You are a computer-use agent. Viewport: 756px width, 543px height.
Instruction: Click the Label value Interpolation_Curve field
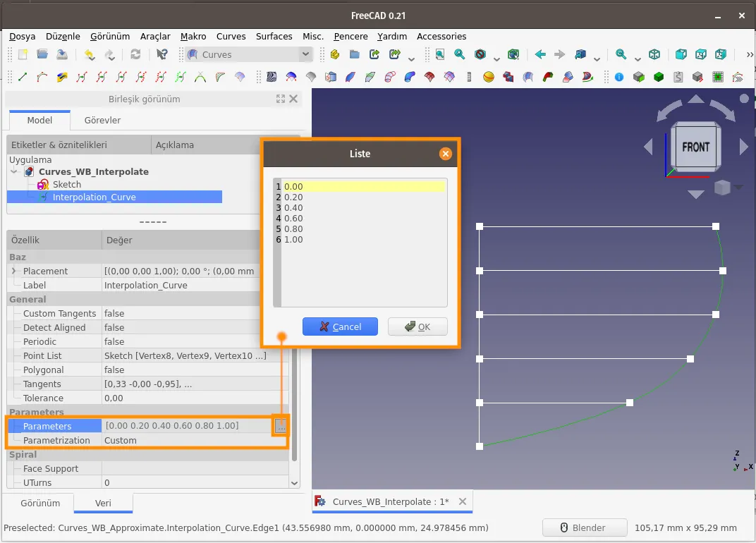(181, 285)
